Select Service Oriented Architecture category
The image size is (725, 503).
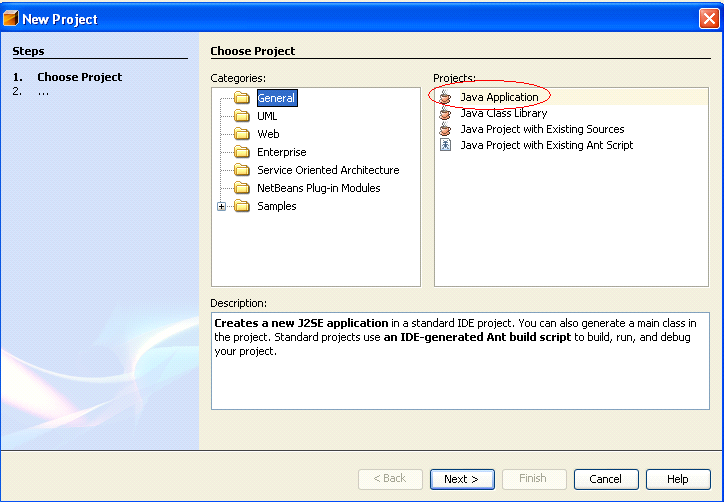(328, 170)
